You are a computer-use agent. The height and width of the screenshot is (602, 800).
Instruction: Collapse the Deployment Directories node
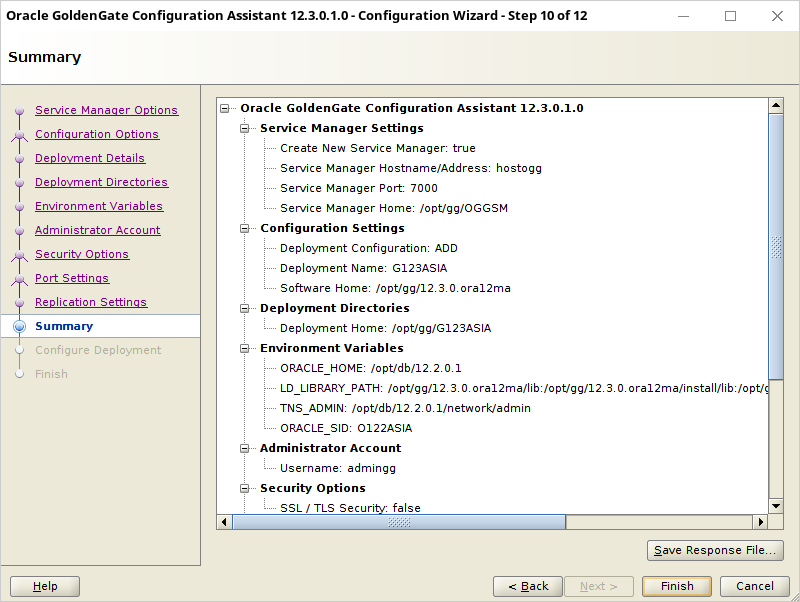[x=245, y=308]
